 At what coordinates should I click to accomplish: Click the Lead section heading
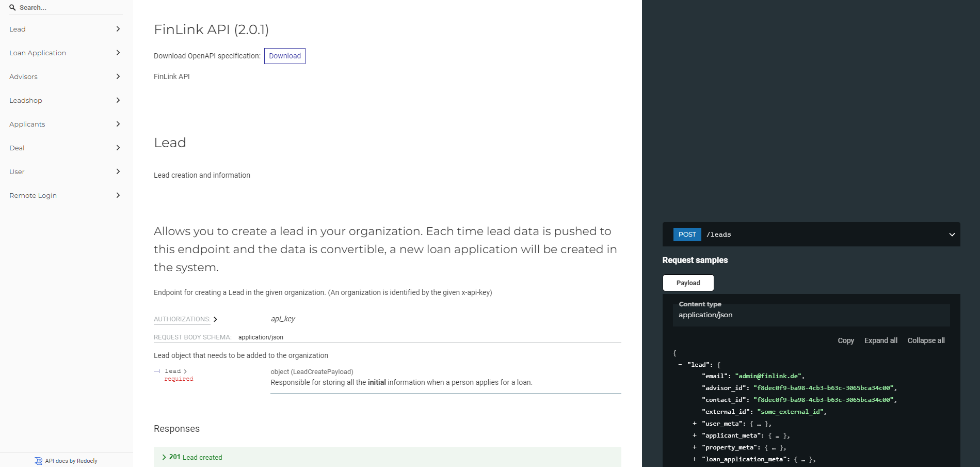coord(170,143)
